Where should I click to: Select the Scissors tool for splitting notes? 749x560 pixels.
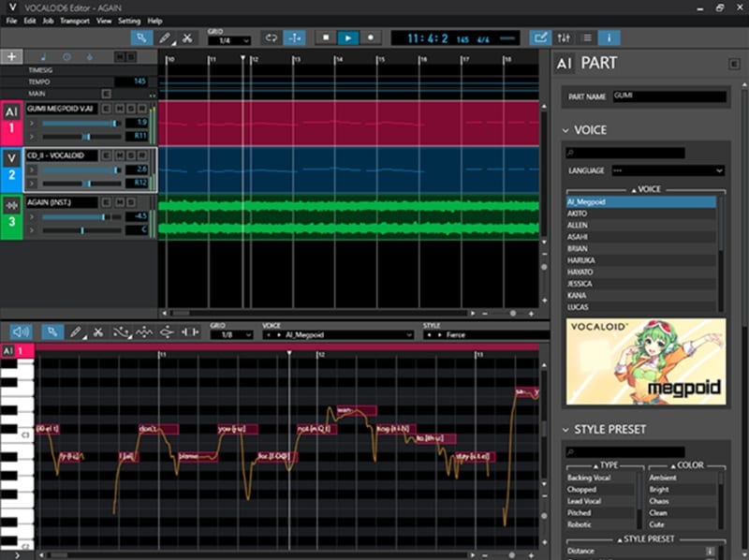click(99, 332)
